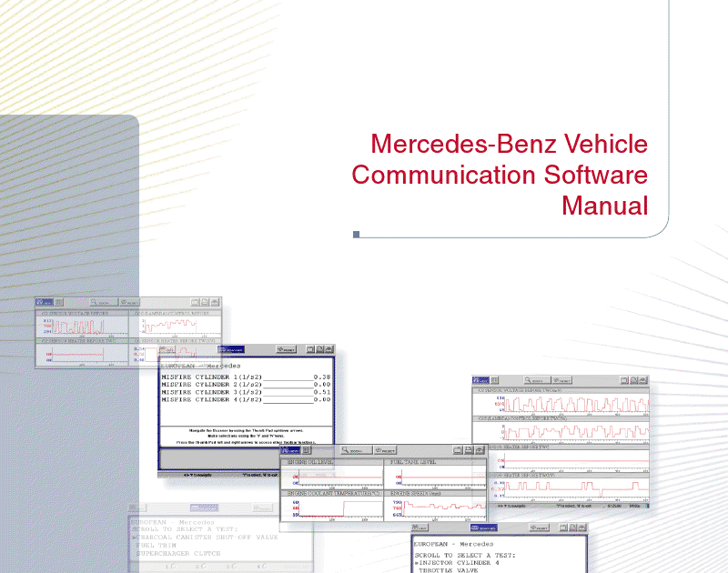Click the O2 sensor voltage graph in the right-hand window
728x573 pixels.
[561, 402]
